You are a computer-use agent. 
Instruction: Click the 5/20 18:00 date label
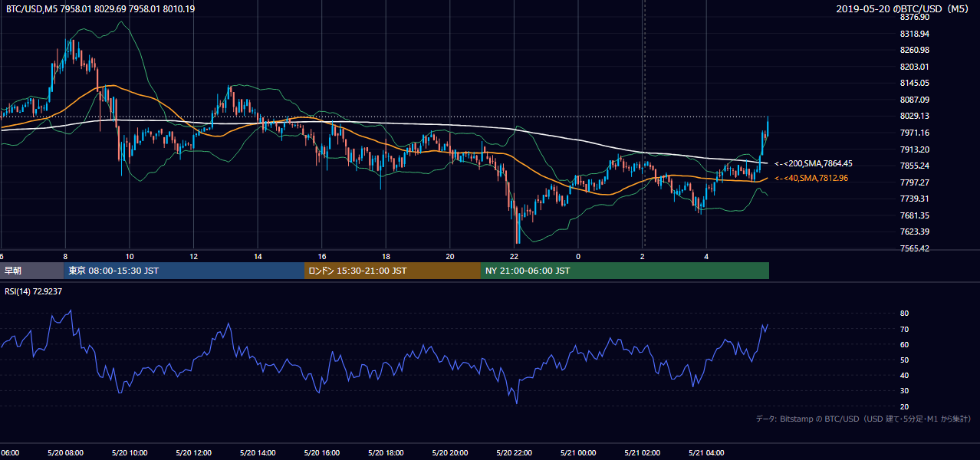(384, 452)
